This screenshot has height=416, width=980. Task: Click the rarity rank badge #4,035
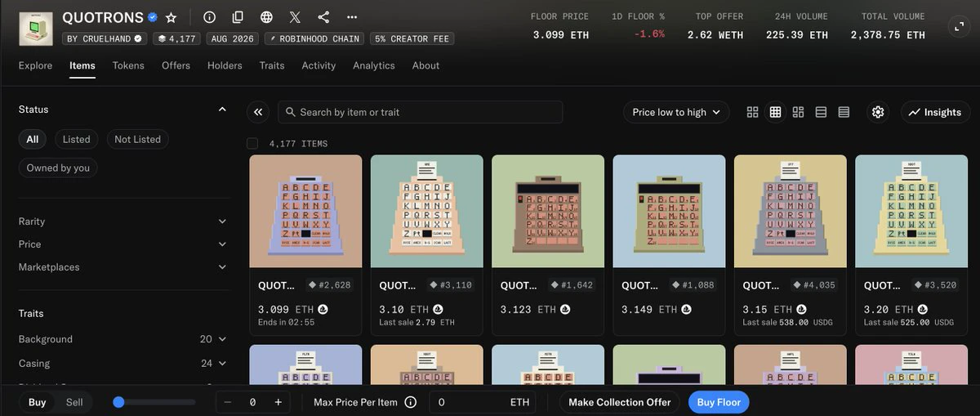coord(814,285)
